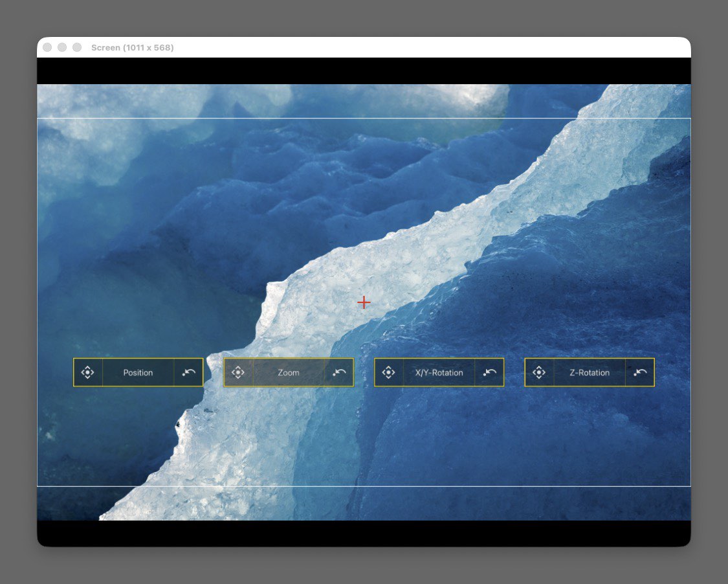Reset Z-Rotation with its undo arrow

640,372
